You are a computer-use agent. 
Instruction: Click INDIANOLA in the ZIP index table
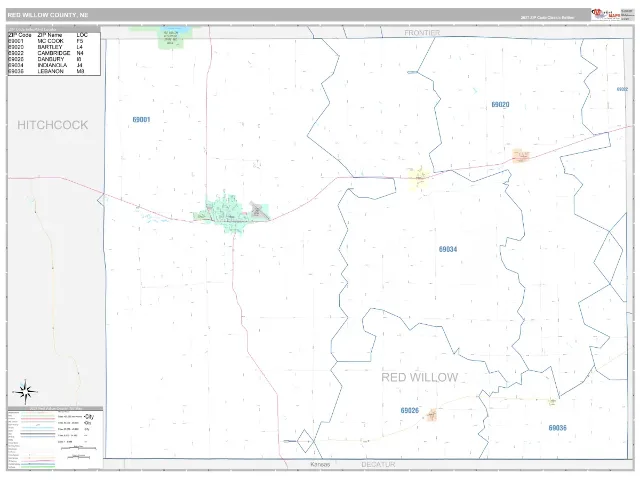52,65
